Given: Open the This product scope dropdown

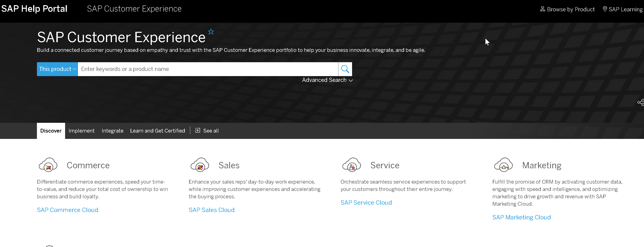Looking at the screenshot, I should 57,69.
